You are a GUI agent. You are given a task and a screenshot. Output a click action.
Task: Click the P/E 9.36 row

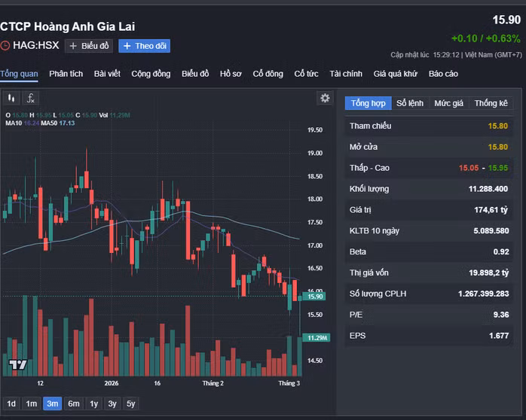click(429, 315)
